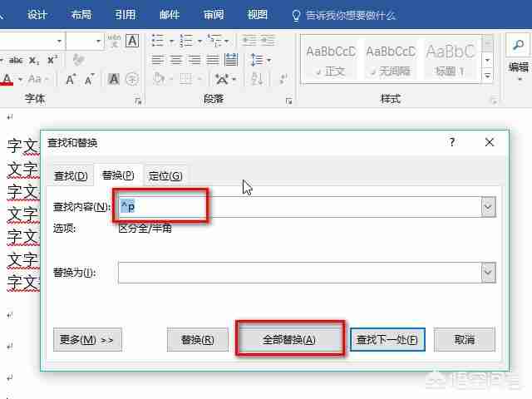Click the character border A icon
532x399 pixels.
(x=132, y=41)
